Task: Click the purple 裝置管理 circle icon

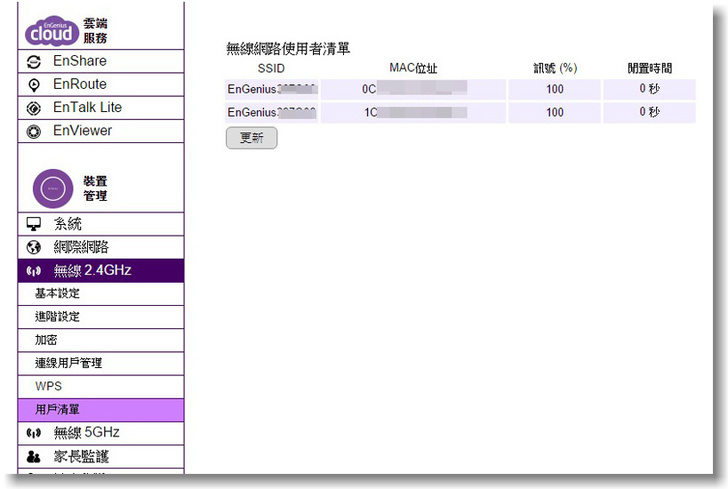Action: [x=53, y=188]
